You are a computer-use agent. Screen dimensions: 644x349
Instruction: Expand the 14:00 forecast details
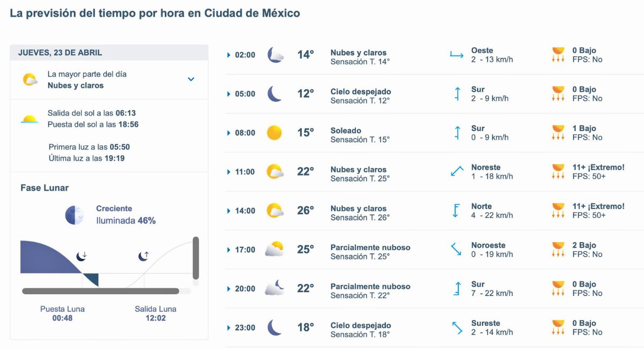(x=228, y=210)
